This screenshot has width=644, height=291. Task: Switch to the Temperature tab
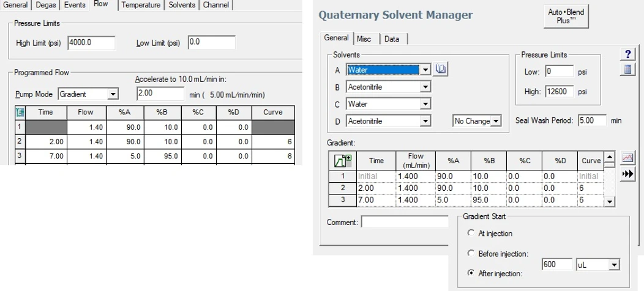click(x=141, y=5)
